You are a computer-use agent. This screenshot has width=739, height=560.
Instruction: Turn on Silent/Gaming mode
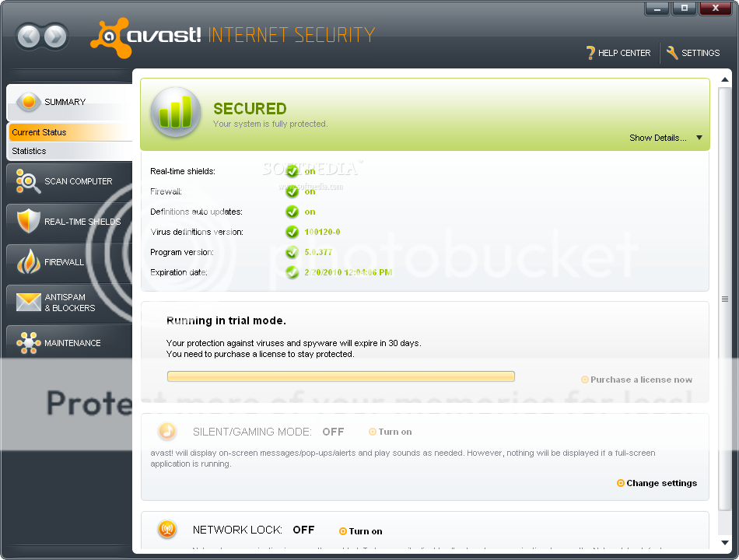click(x=391, y=432)
